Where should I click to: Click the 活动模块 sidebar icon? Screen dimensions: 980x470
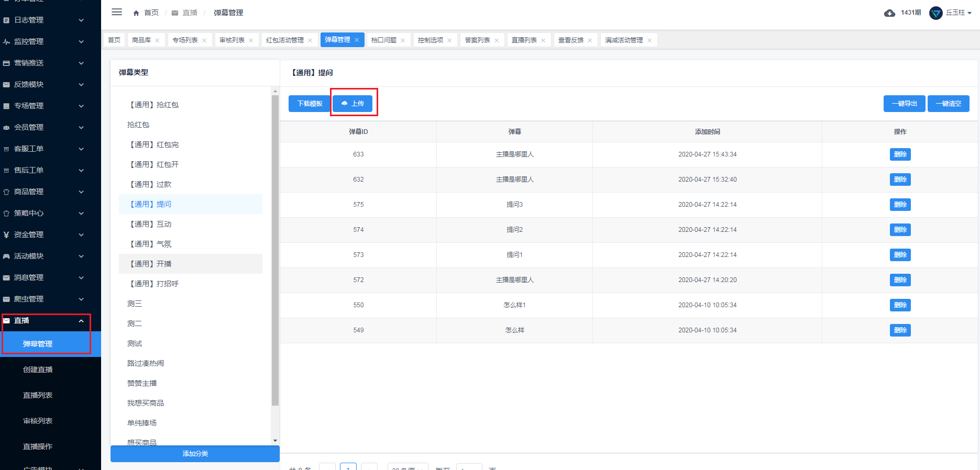pyautogui.click(x=6, y=256)
